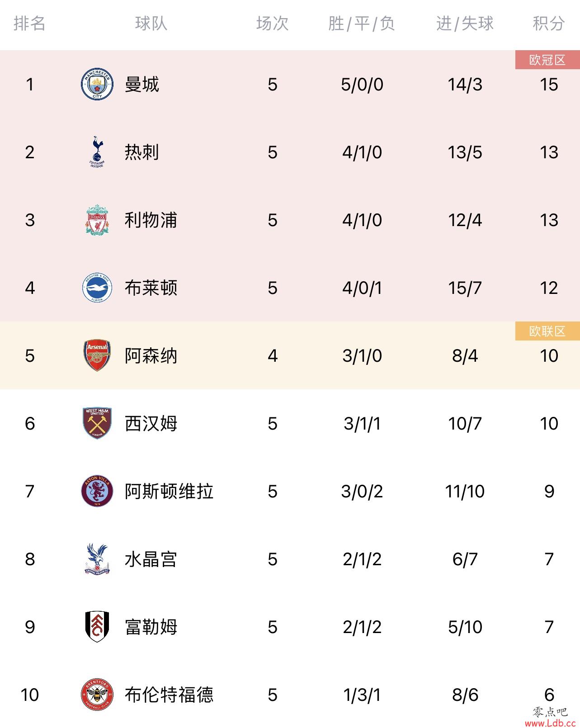Screen dimensions: 580x728
Task: Click the 欧冠区 red zone label
Action: (547, 60)
